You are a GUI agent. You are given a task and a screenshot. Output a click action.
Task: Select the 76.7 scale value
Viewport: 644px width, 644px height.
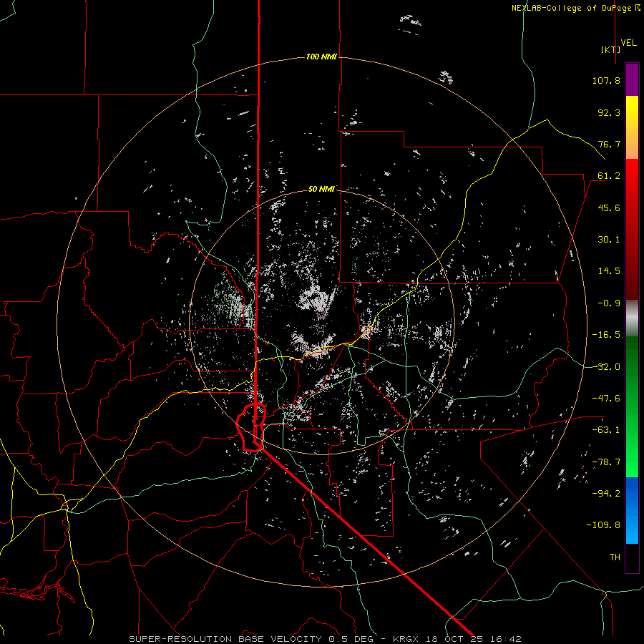pyautogui.click(x=609, y=144)
